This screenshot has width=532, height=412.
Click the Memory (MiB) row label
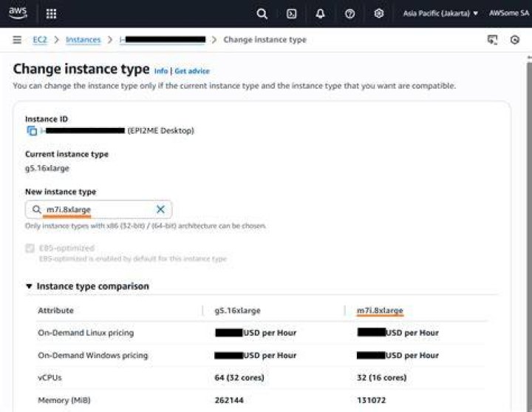(x=64, y=400)
